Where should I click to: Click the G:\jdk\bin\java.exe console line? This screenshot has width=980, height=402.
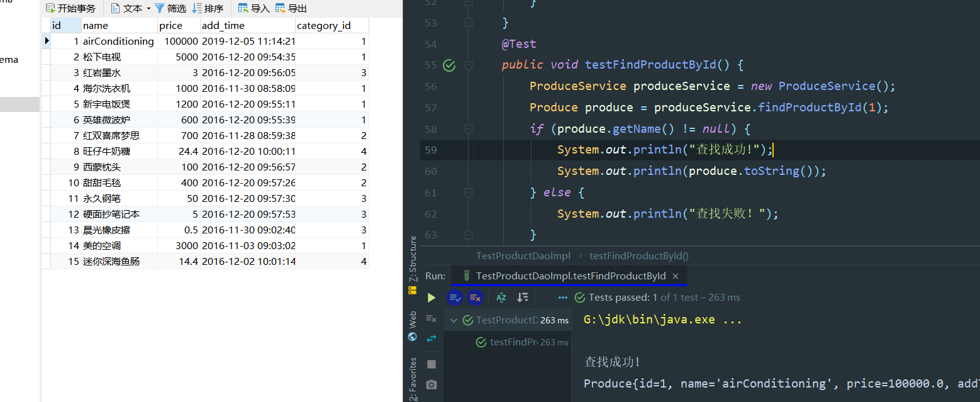click(x=663, y=320)
